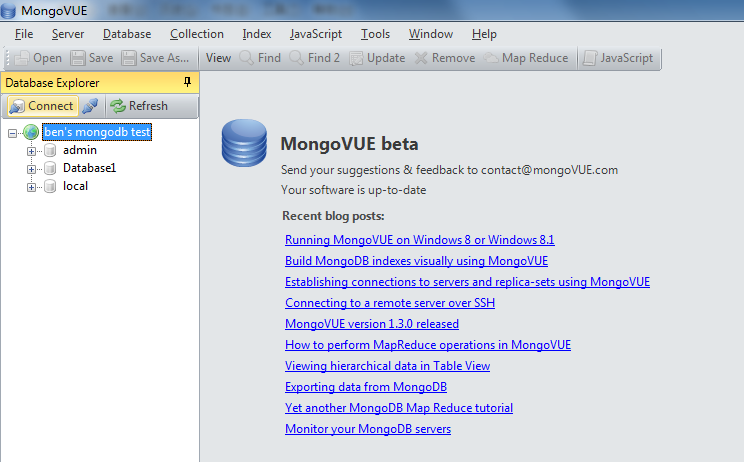Open Build MongoDB indexes visually link
The image size is (744, 462).
tap(416, 261)
